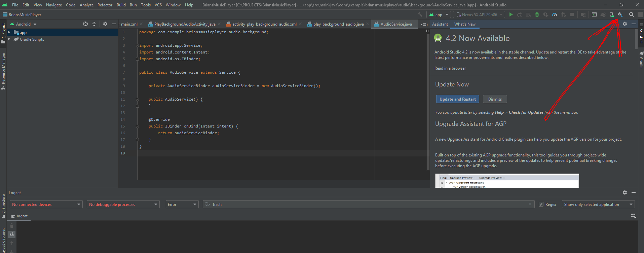
Task: Click the Search Everywhere magnifier icon
Action: click(632, 14)
